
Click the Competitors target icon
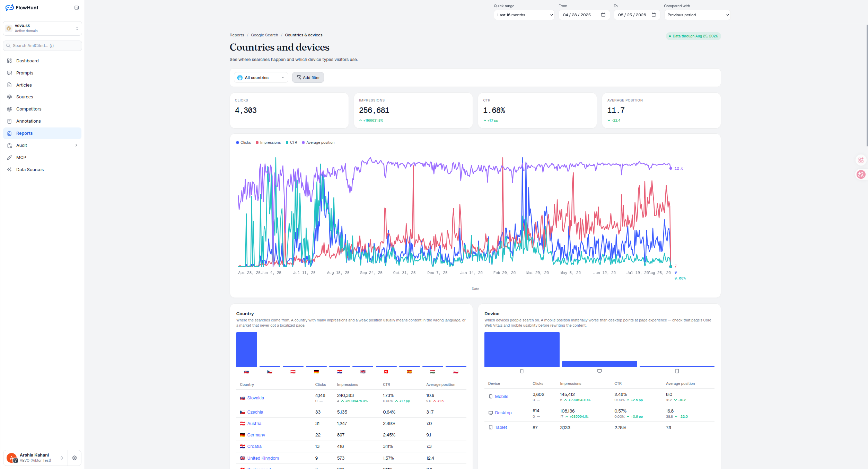[9, 109]
